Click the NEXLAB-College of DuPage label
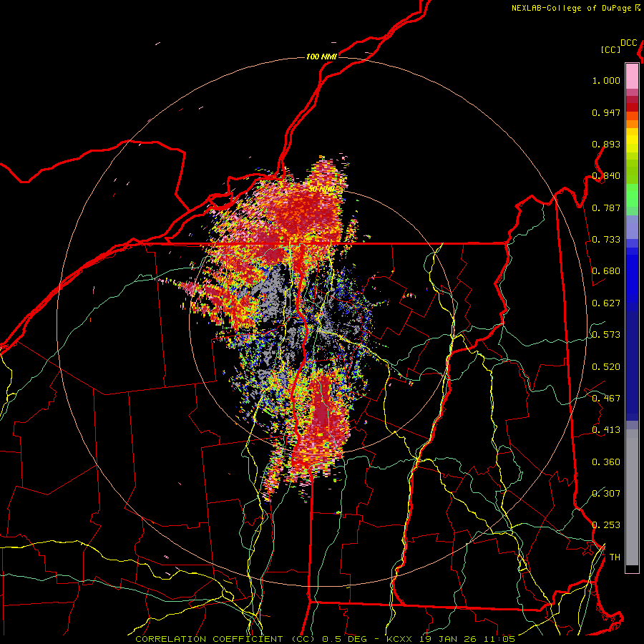Image resolution: width=644 pixels, height=644 pixels. point(571,8)
